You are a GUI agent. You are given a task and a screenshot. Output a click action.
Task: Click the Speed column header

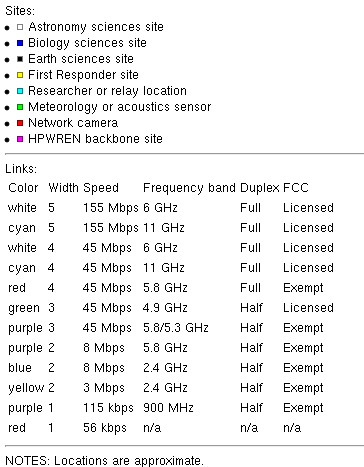point(101,188)
